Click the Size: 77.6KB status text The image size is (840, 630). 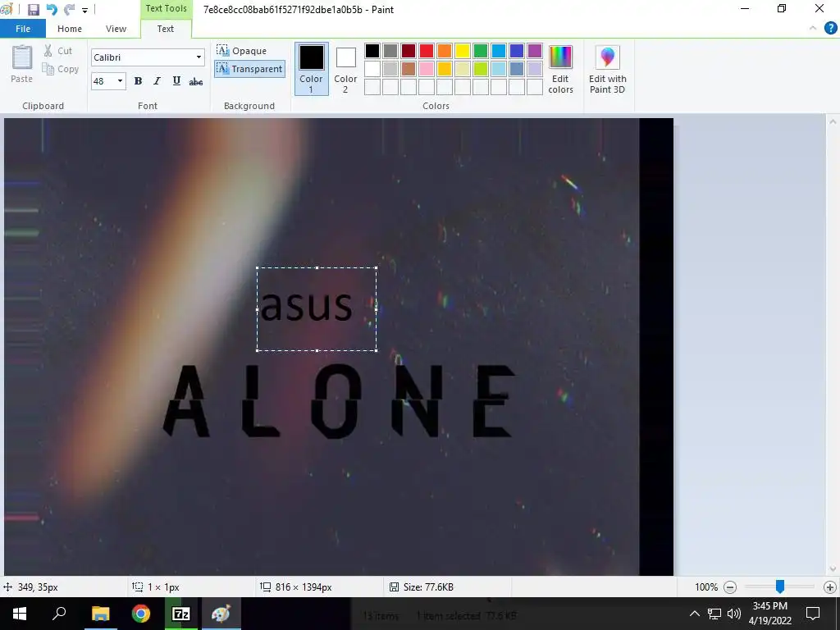coord(428,587)
